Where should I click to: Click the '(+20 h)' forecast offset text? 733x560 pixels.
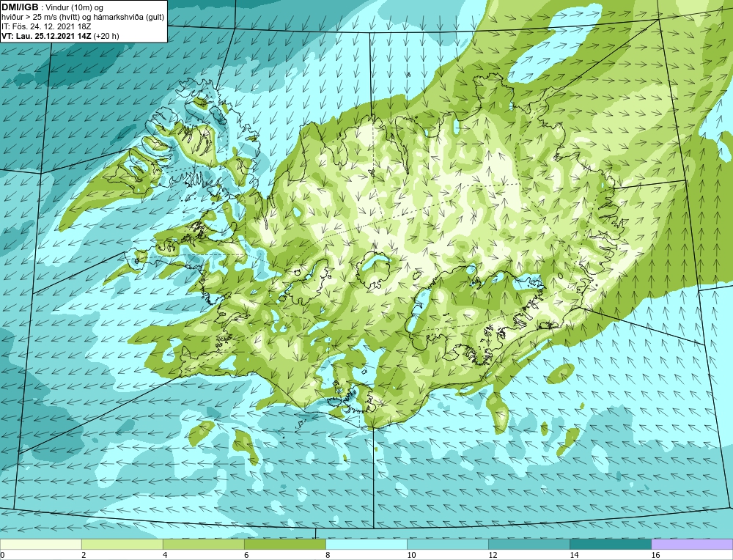(106, 36)
